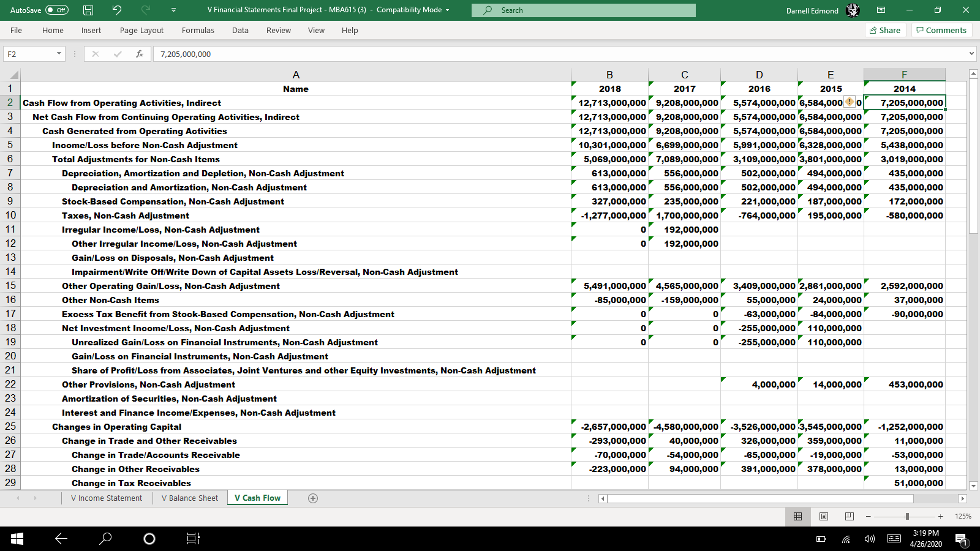Open Ribbon Display Options icon
Screen dimensions: 980x551
[881, 10]
